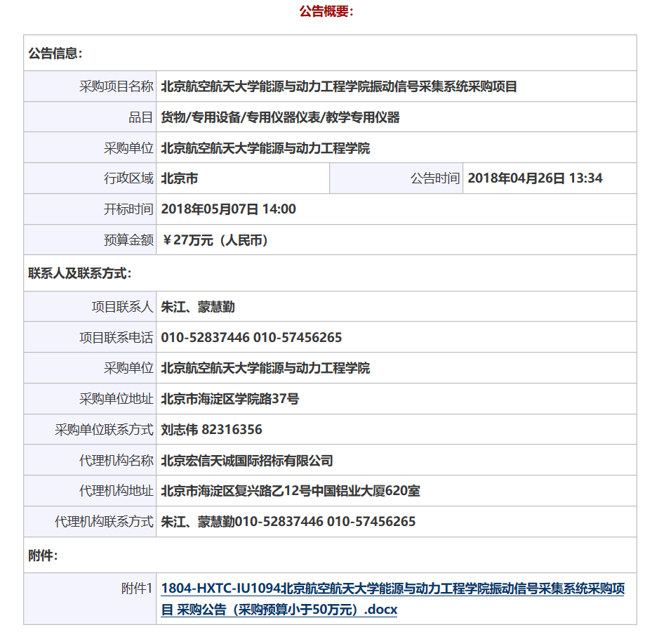Click the address 北京市海淀区学院路37号
The width and height of the screenshot is (659, 644).
click(x=230, y=399)
